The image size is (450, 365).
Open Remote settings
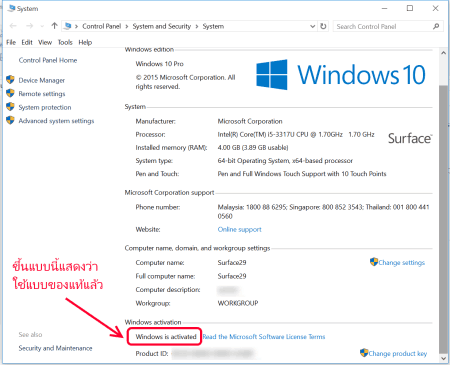[x=42, y=94]
